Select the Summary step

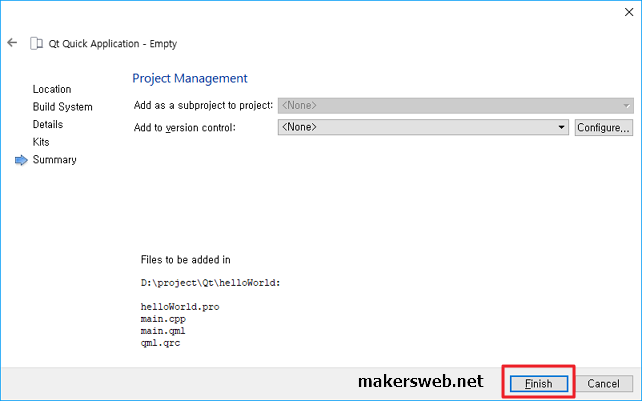[x=54, y=160]
